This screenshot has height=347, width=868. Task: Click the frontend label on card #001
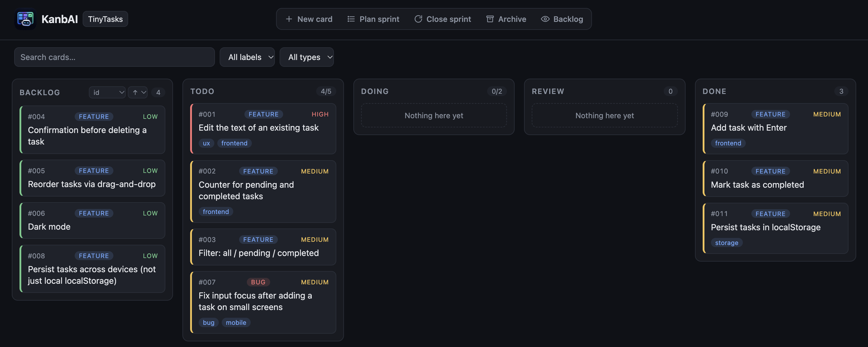tap(234, 143)
